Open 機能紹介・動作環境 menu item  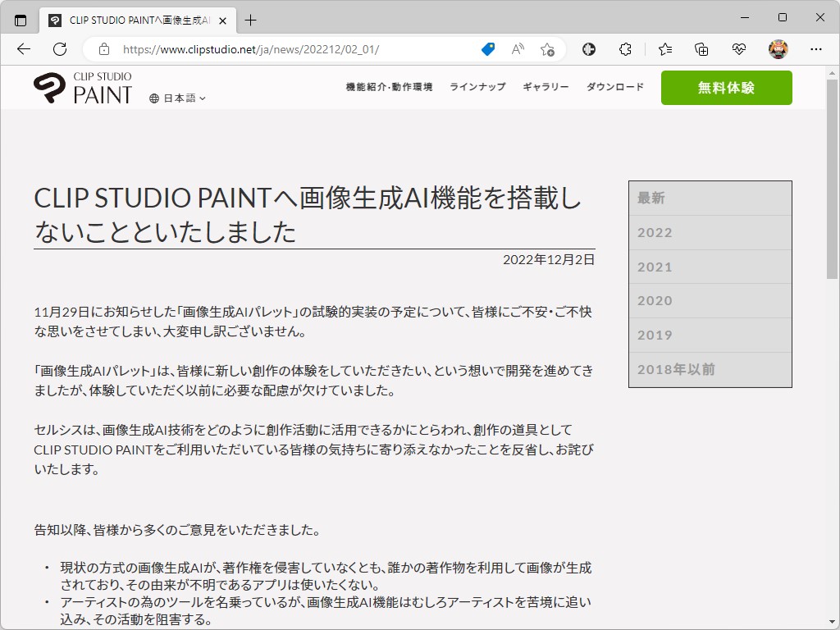pos(389,87)
